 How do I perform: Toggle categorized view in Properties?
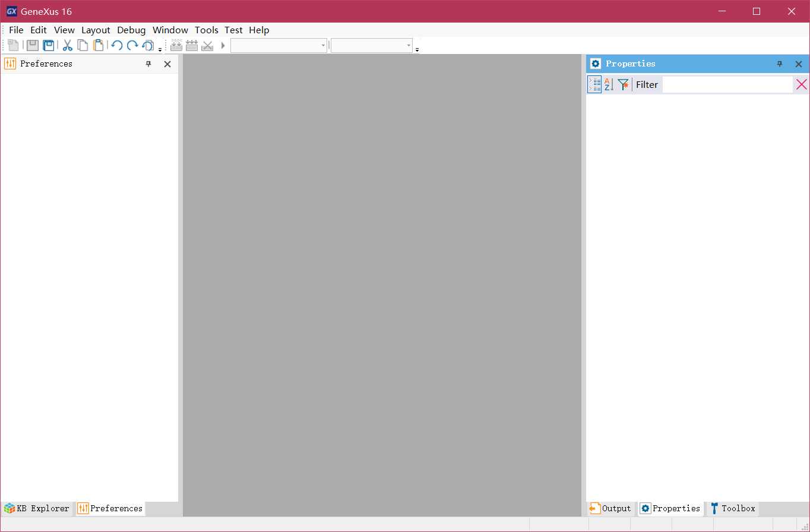[594, 84]
